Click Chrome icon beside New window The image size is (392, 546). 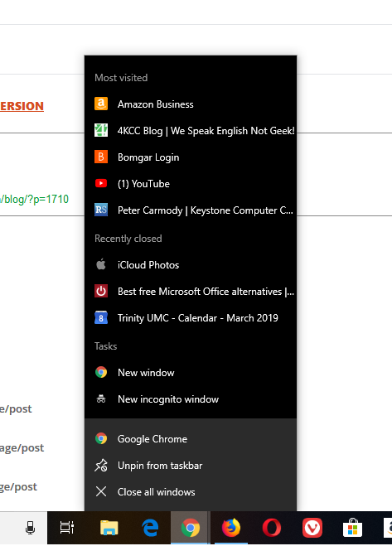point(101,372)
